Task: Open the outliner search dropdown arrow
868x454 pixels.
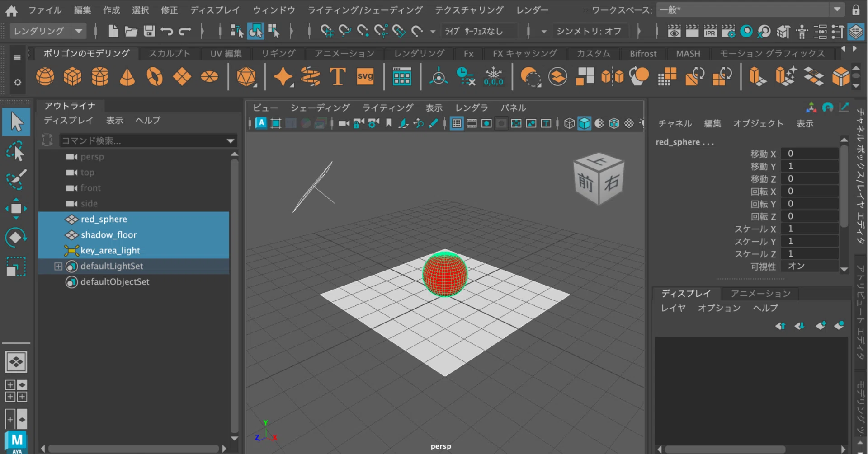Action: [231, 141]
